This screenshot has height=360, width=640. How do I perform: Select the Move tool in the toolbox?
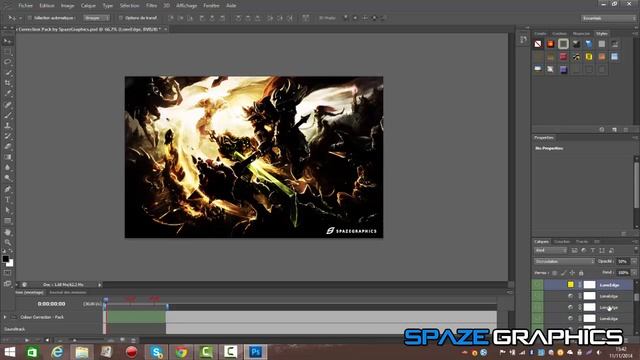coord(8,41)
